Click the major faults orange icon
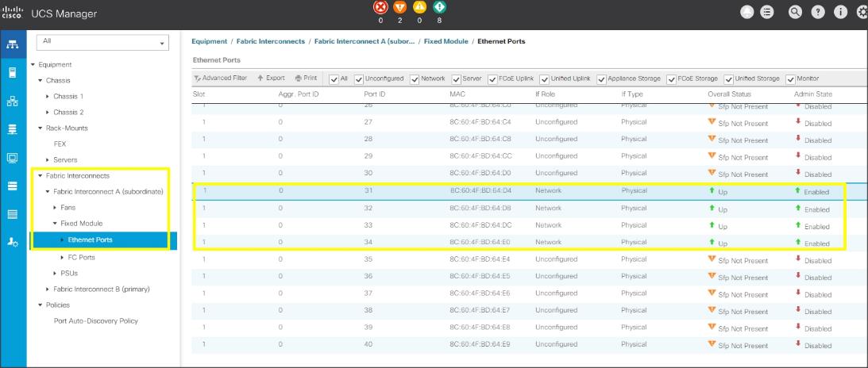868x368 pixels. click(399, 8)
